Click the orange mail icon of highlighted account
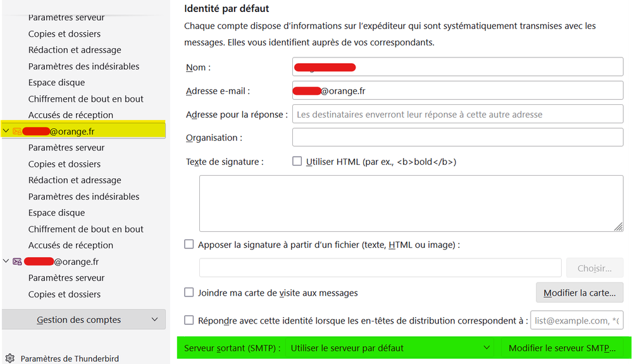 click(x=17, y=131)
